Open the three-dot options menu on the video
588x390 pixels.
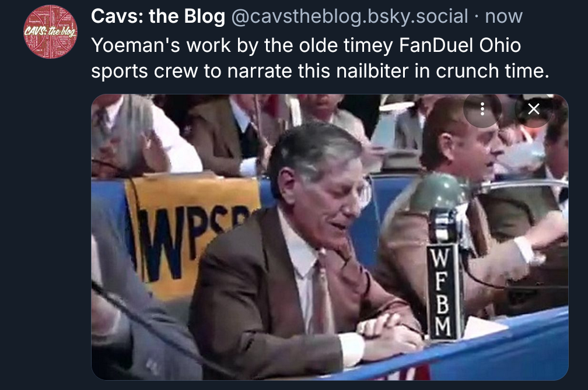pos(482,109)
